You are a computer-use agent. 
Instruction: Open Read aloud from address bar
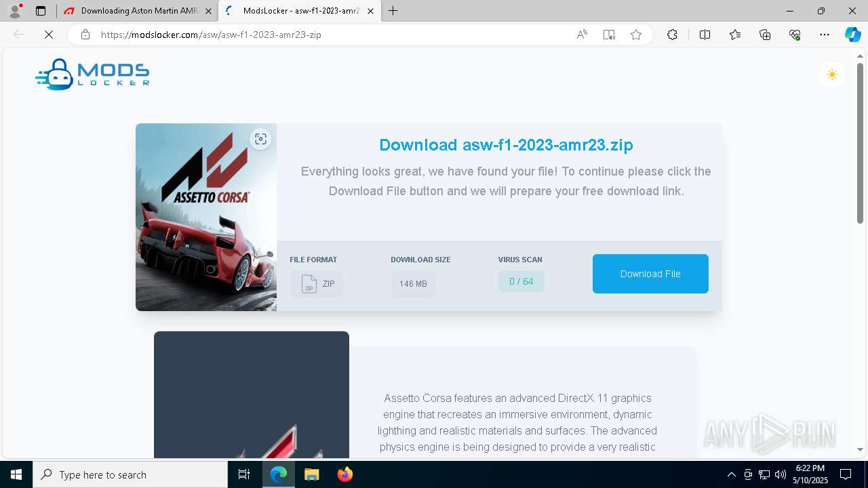(582, 35)
